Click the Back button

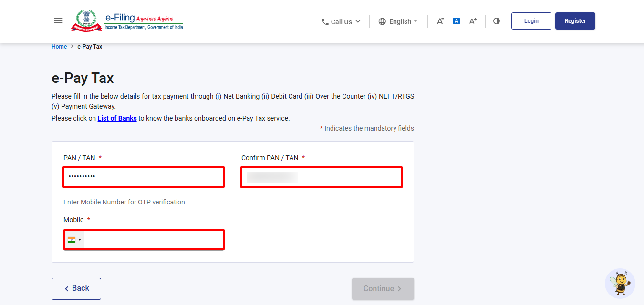point(76,289)
